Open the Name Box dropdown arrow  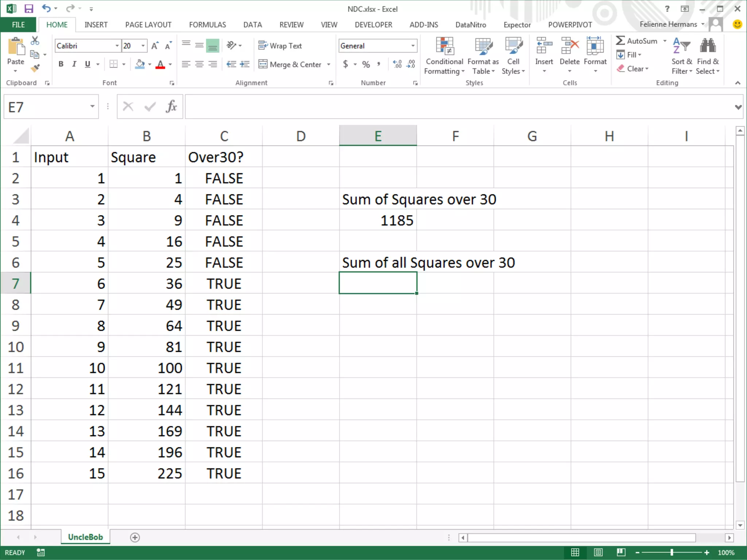(x=92, y=106)
